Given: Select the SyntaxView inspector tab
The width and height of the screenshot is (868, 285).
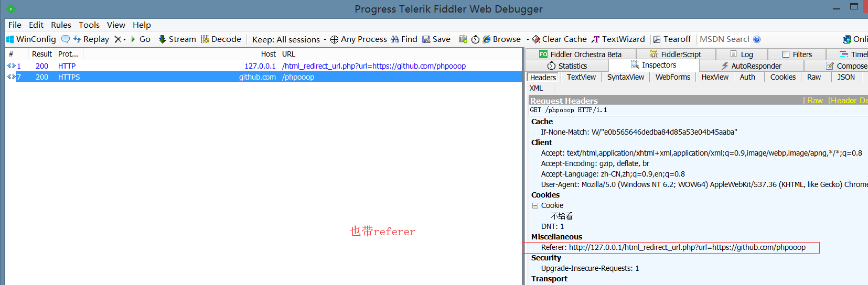Looking at the screenshot, I should [x=626, y=77].
